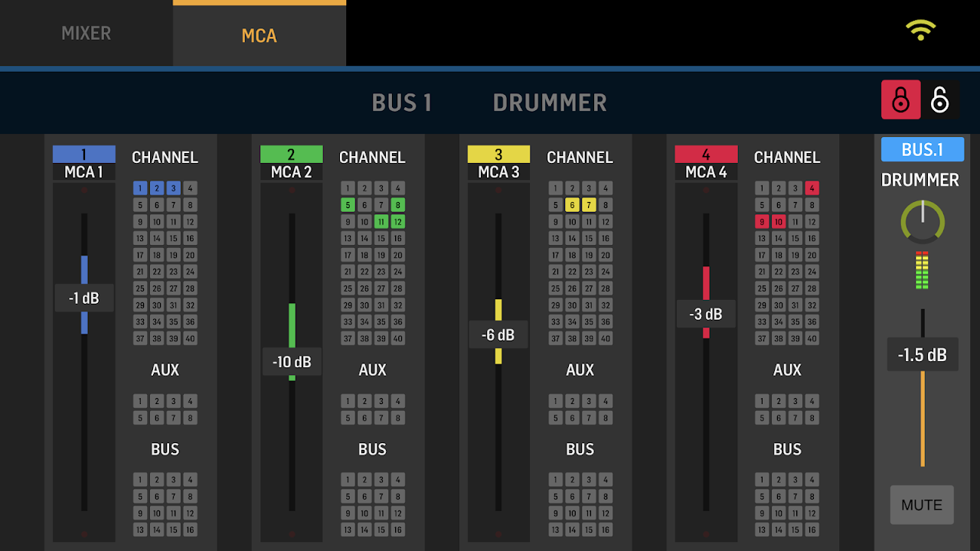
Task: Assign channel 20 to MCA 2
Action: click(398, 255)
